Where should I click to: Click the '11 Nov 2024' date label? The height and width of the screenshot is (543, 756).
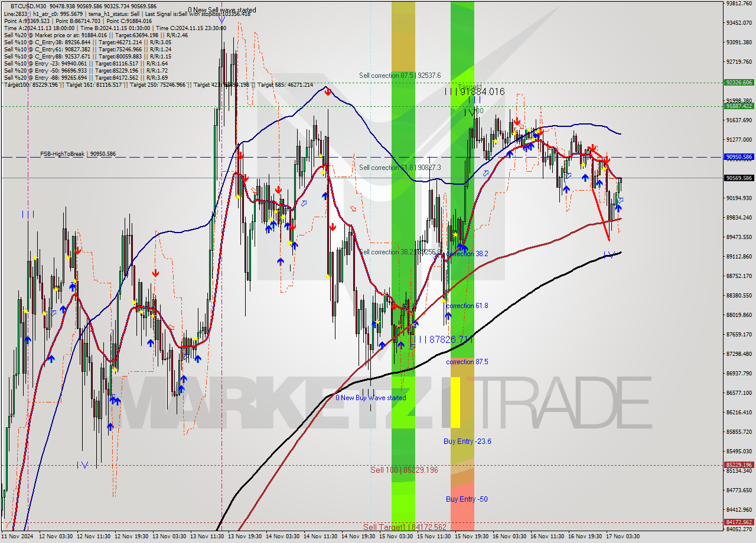[17, 537]
